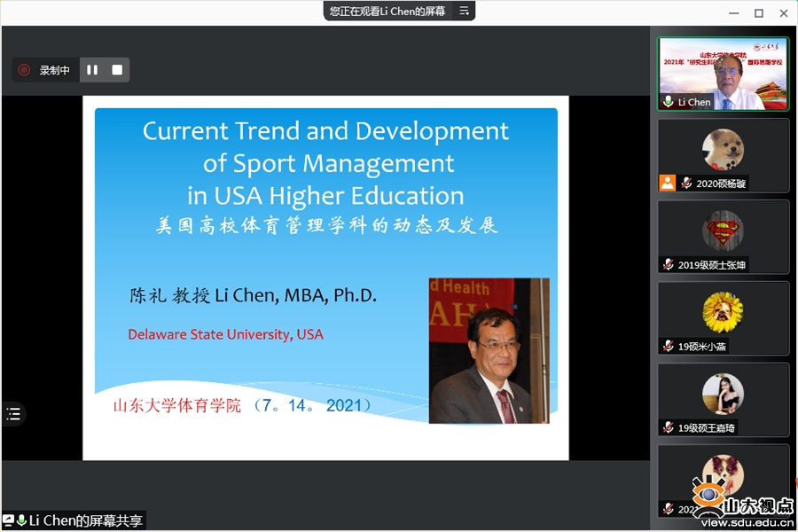Maximize the meeting window
Image resolution: width=798 pixels, height=532 pixels.
(x=758, y=13)
